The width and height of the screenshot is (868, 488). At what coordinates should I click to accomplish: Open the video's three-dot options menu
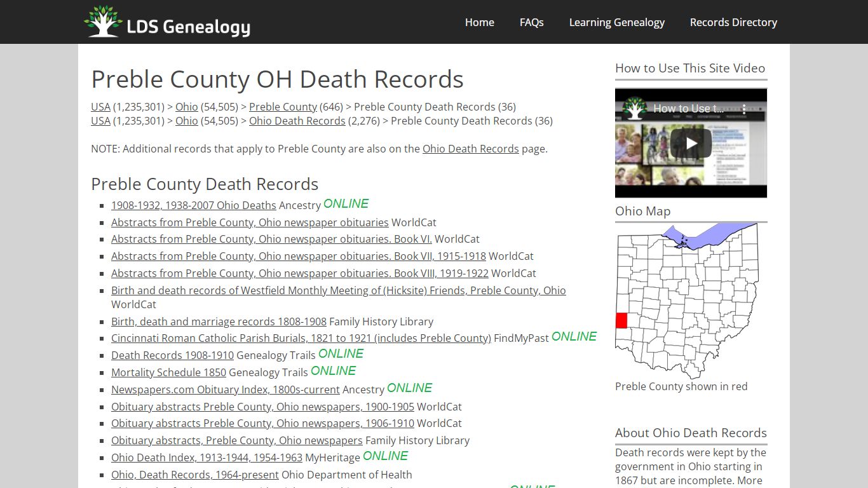[744, 109]
